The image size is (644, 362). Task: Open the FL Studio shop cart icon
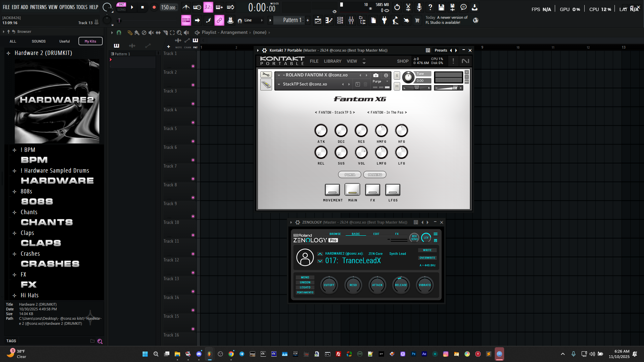tap(417, 20)
